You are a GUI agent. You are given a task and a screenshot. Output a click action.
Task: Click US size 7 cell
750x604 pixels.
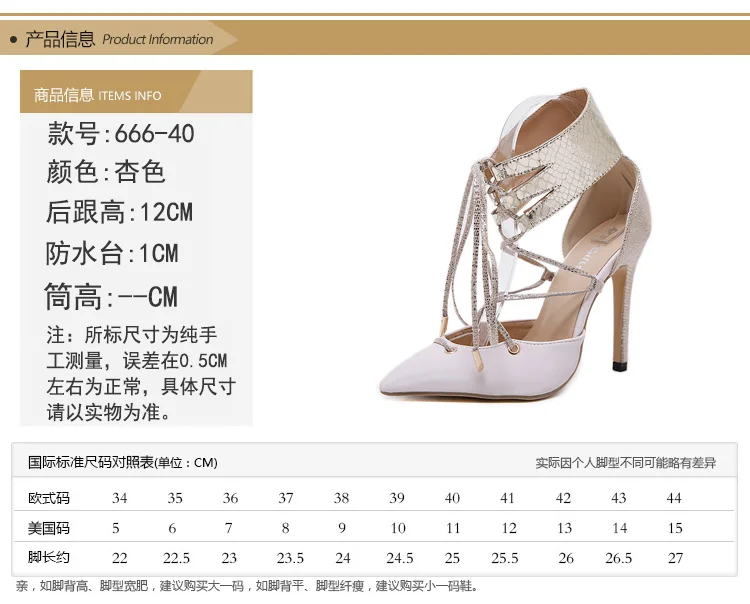[229, 528]
